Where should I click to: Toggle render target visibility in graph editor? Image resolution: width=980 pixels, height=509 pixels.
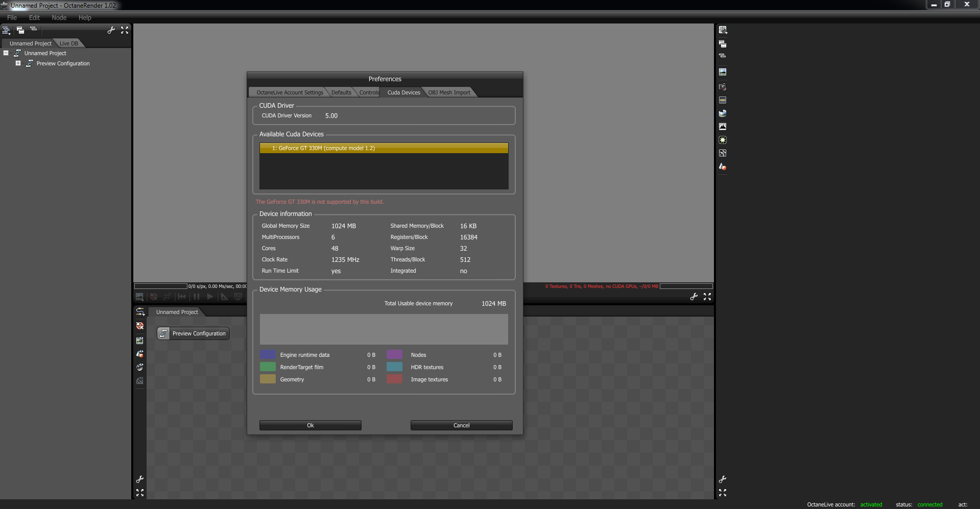tap(140, 340)
